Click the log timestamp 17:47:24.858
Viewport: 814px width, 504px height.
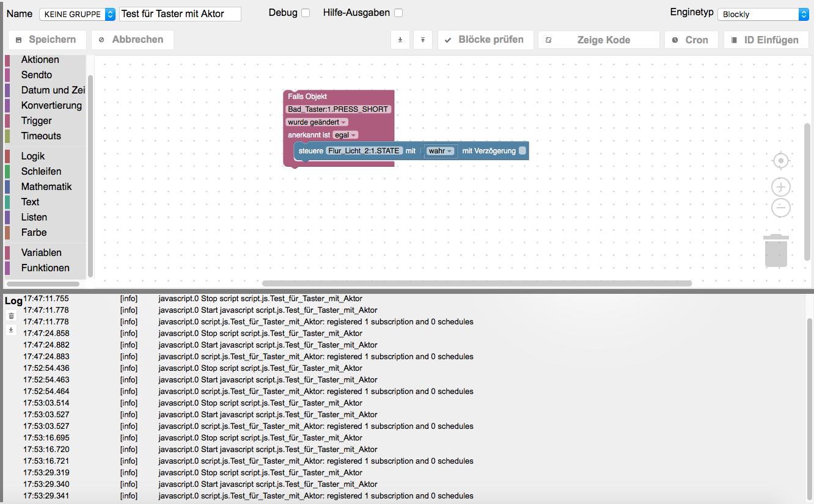[46, 334]
